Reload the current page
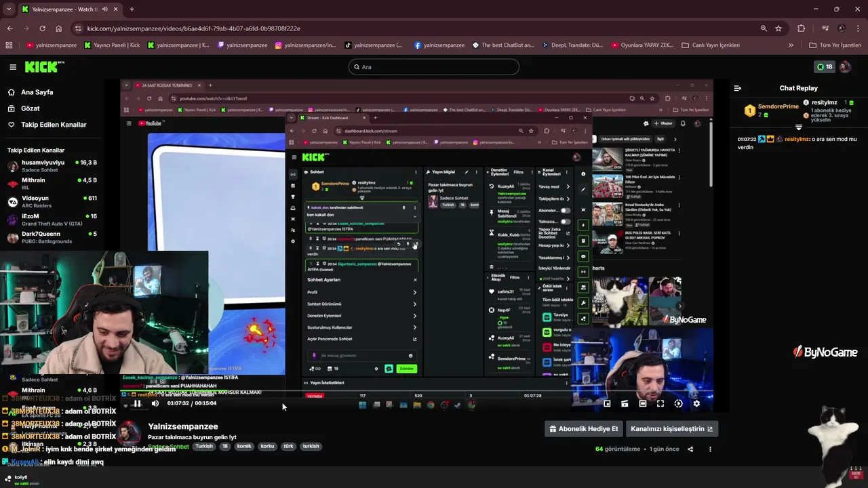The width and height of the screenshot is (868, 488). click(42, 28)
